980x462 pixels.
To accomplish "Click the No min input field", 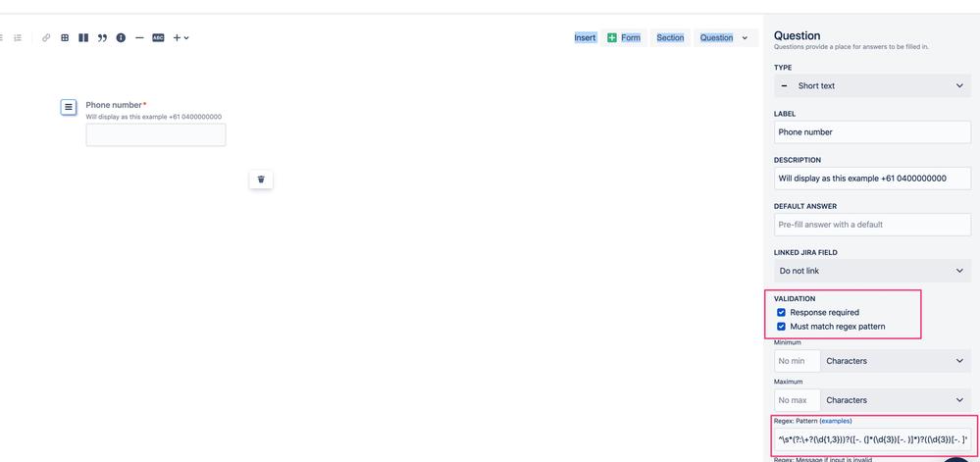I will [797, 361].
